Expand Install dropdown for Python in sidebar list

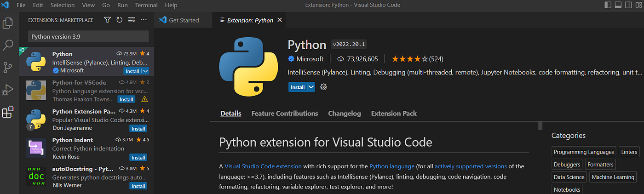click(x=145, y=71)
